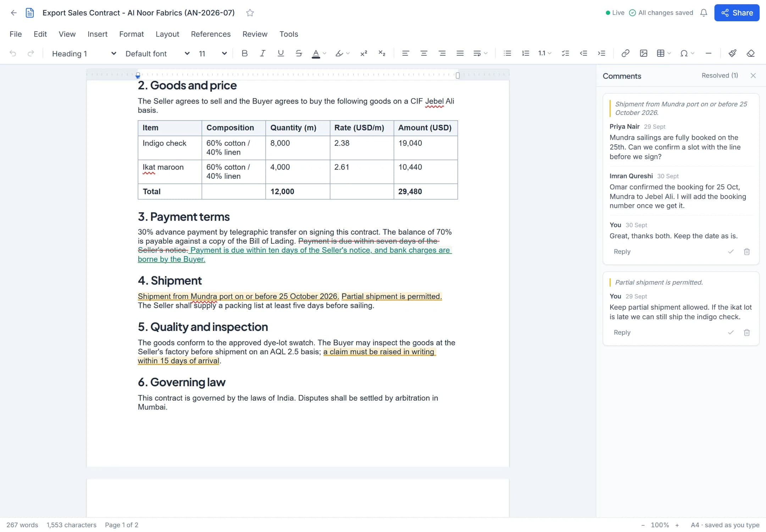This screenshot has height=532, width=766.
Task: Apply subscript formatting
Action: [382, 54]
